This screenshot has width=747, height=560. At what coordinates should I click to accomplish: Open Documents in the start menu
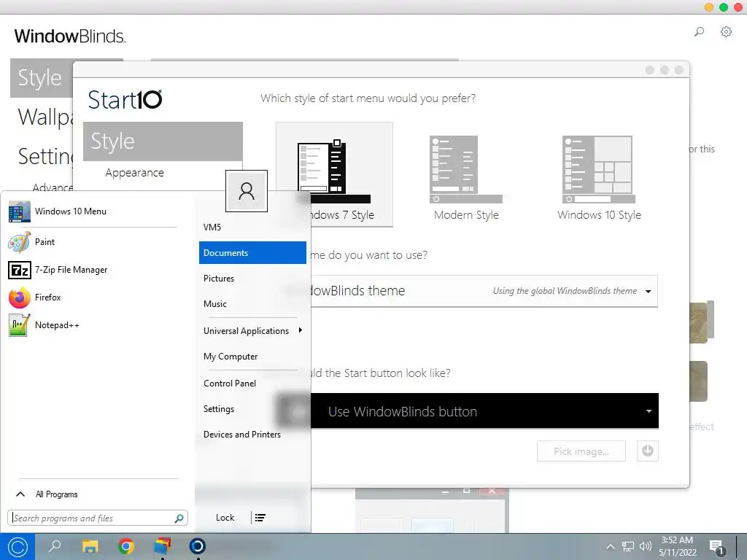click(252, 253)
